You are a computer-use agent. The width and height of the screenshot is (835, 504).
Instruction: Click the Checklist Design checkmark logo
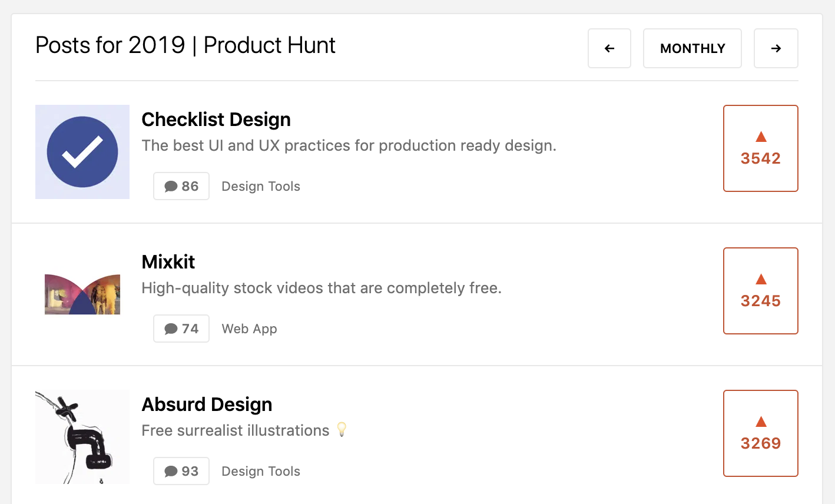click(82, 152)
